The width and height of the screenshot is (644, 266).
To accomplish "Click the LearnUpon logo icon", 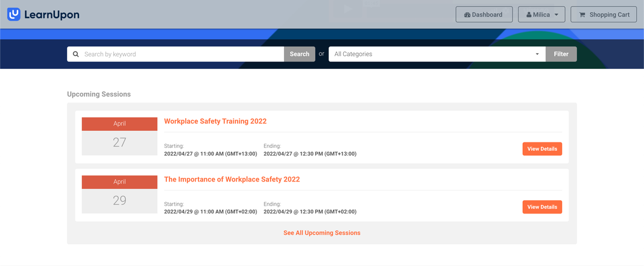I will click(14, 14).
